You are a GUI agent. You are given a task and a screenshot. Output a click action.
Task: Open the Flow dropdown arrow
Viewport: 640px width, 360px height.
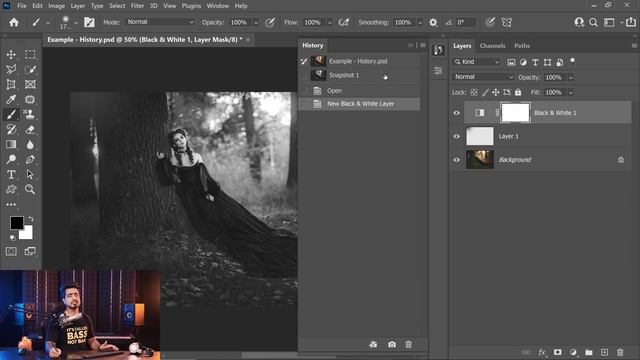tap(330, 22)
